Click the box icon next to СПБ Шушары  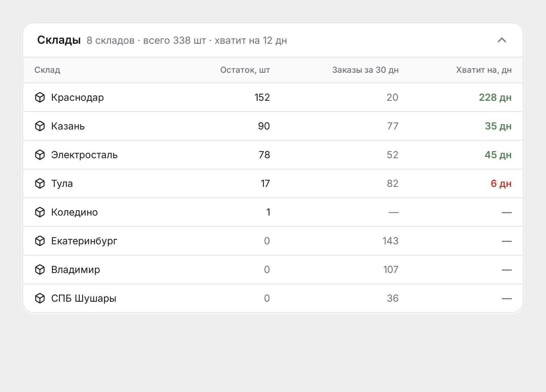point(40,298)
